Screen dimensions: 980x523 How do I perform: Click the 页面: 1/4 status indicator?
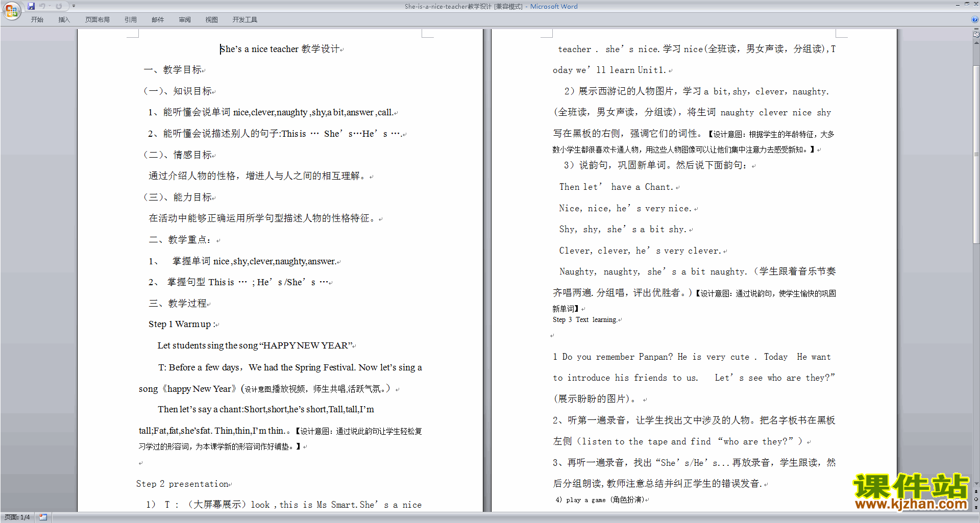click(x=17, y=517)
